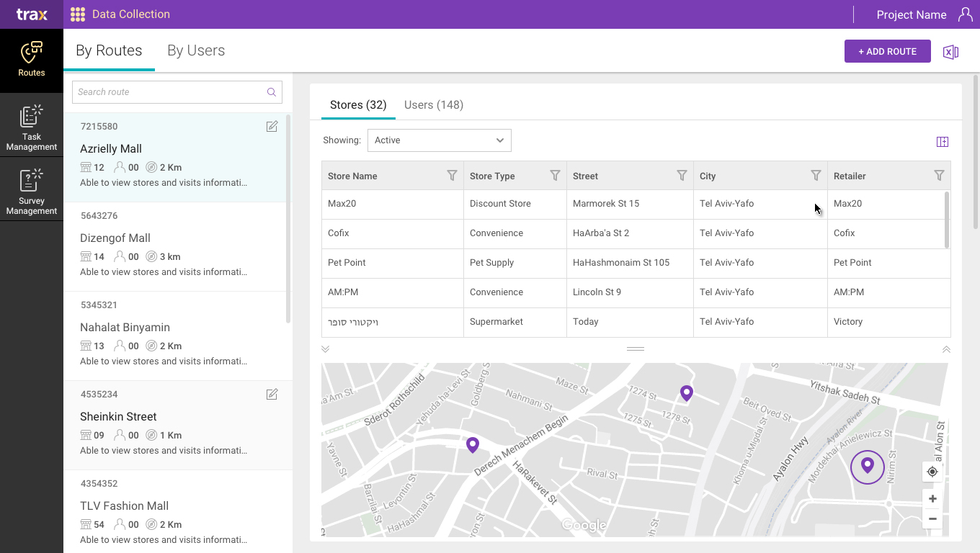Viewport: 980px width, 553px height.
Task: Center map on my location
Action: [x=932, y=472]
